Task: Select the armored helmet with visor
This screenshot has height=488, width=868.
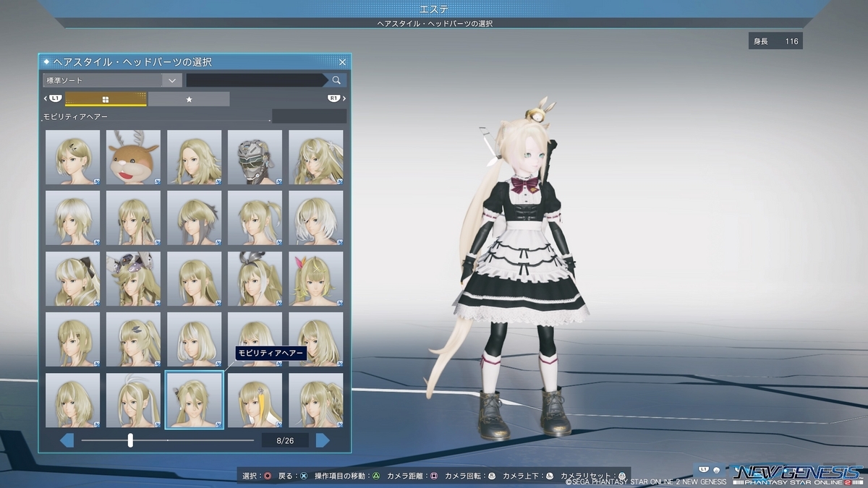Action: (255, 157)
